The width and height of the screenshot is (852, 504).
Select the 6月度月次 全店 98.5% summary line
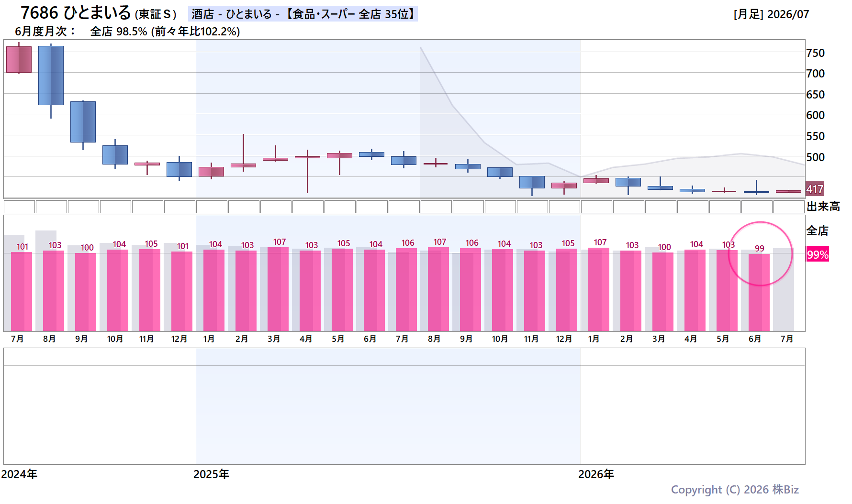tap(127, 32)
